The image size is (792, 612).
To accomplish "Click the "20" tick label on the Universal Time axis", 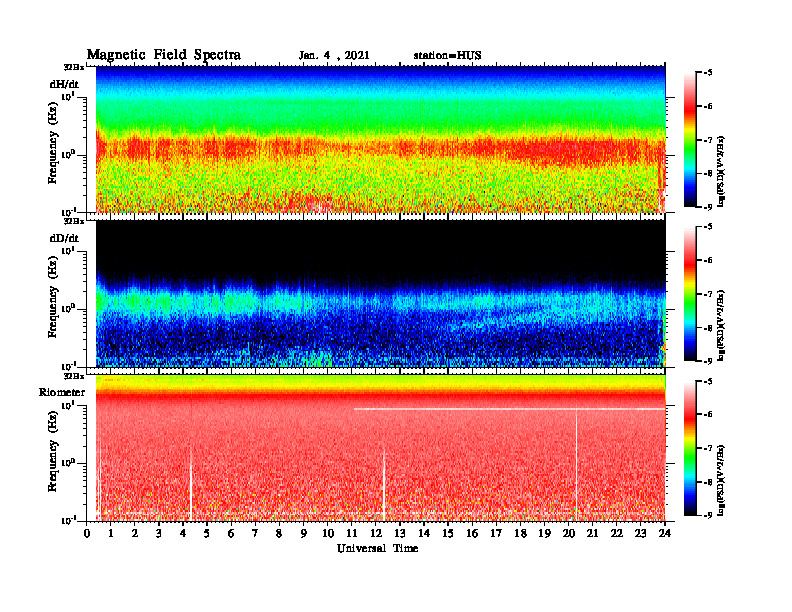I will tap(569, 534).
